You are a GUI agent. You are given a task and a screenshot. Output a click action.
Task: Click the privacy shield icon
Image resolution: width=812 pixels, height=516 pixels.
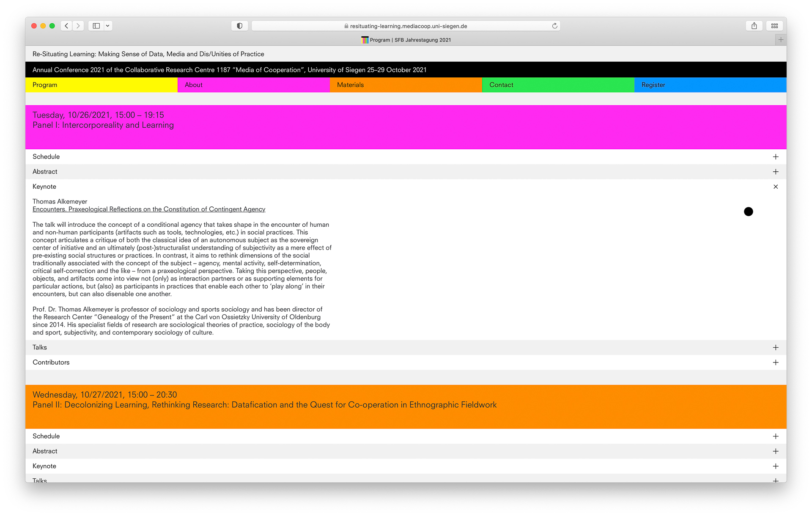[x=240, y=26]
